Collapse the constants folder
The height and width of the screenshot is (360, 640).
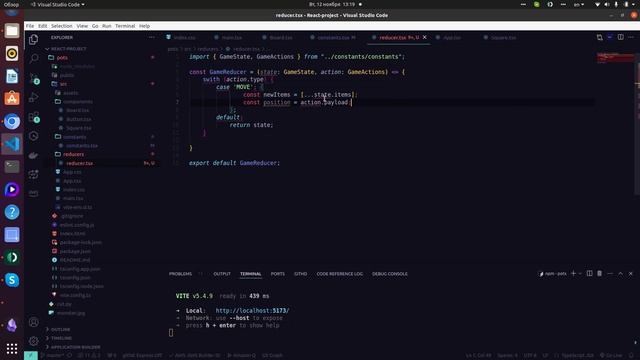pos(75,137)
